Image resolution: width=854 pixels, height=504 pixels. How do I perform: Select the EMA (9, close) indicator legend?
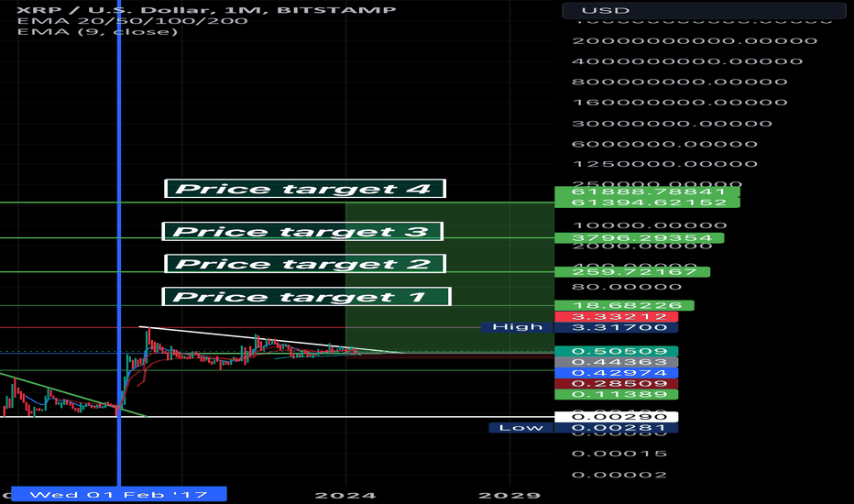97,31
